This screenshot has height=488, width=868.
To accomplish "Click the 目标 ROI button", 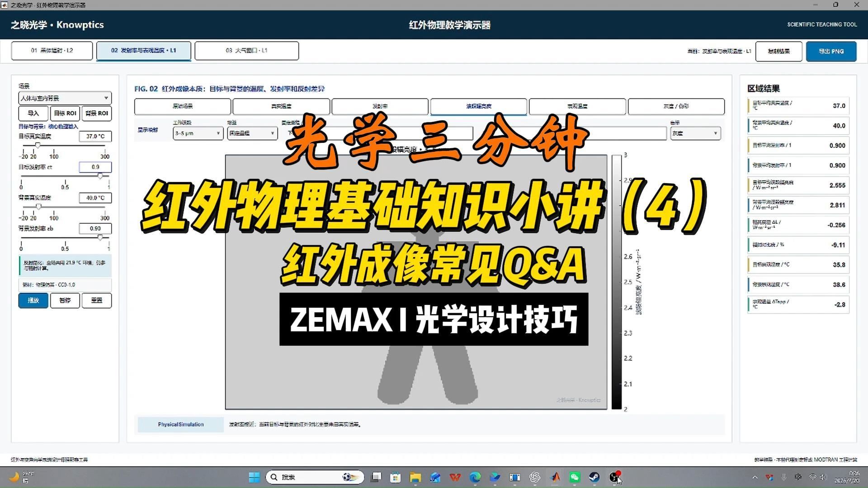I will click(x=65, y=113).
